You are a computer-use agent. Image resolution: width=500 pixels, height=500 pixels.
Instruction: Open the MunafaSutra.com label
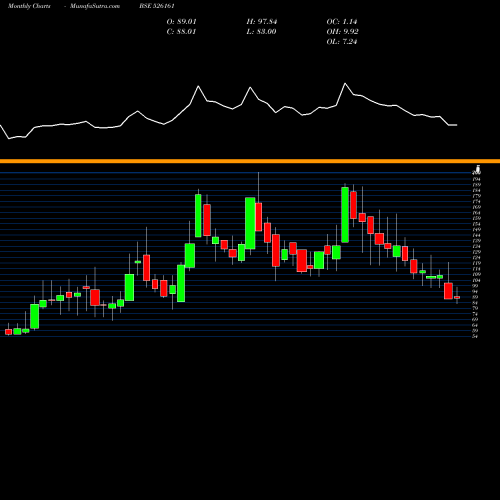coord(95,6)
